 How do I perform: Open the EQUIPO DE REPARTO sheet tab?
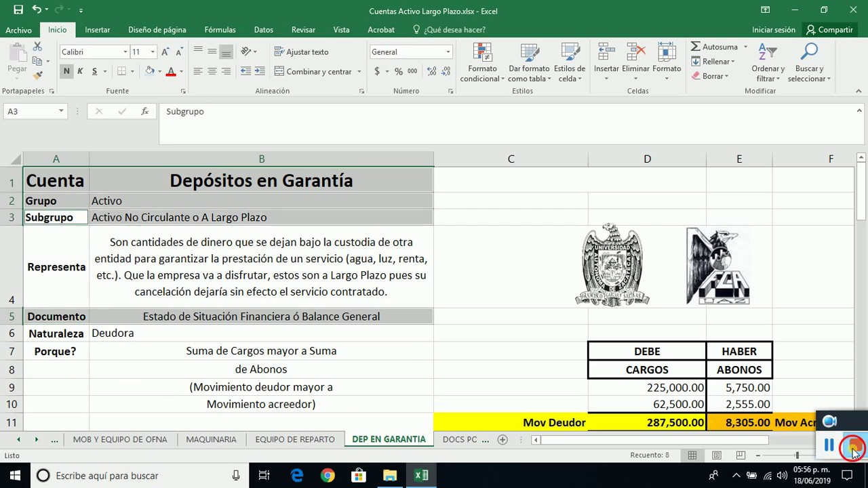pos(295,439)
